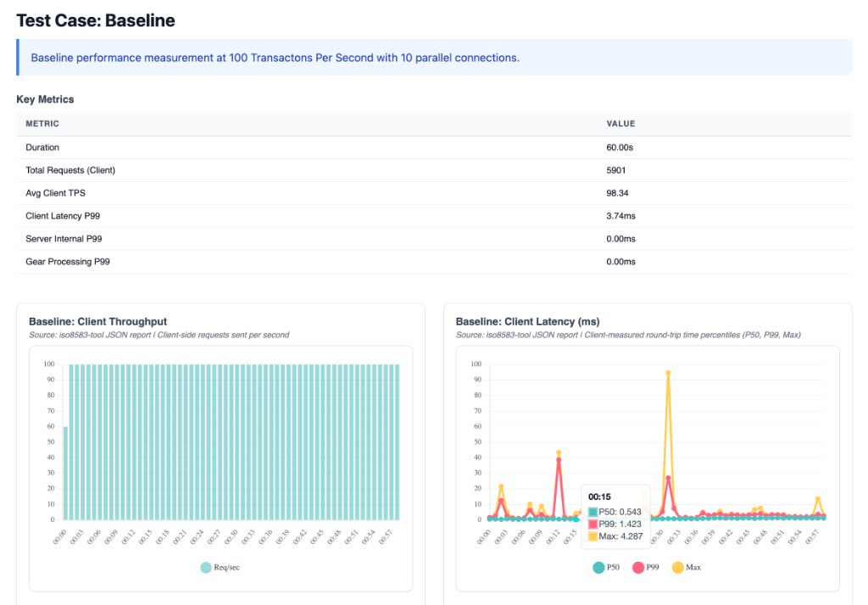Click the VALUE column header
Screen dimensions: 868x605
click(620, 124)
